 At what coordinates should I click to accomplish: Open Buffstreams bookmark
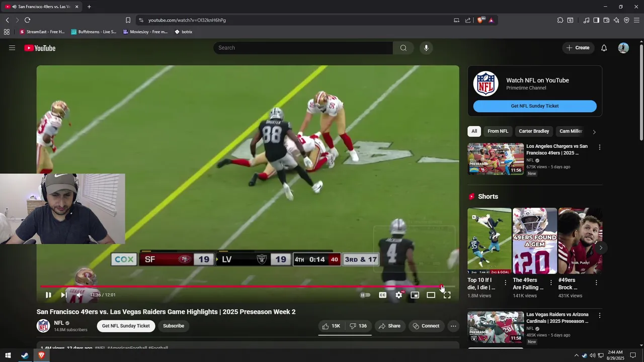coord(94,32)
